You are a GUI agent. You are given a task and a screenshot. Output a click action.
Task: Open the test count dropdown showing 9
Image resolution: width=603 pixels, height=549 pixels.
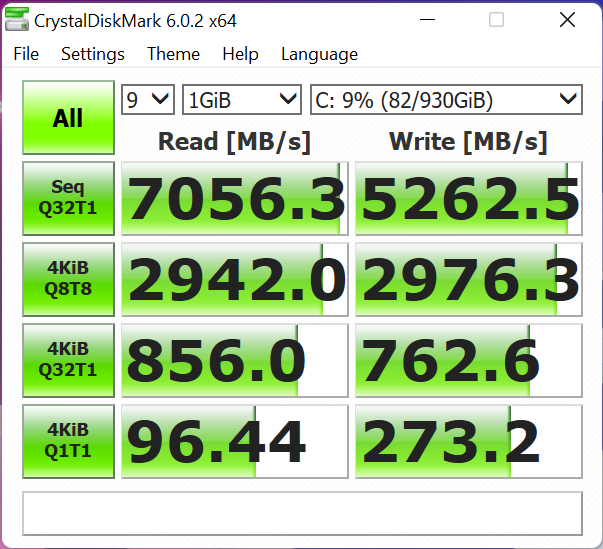[147, 99]
